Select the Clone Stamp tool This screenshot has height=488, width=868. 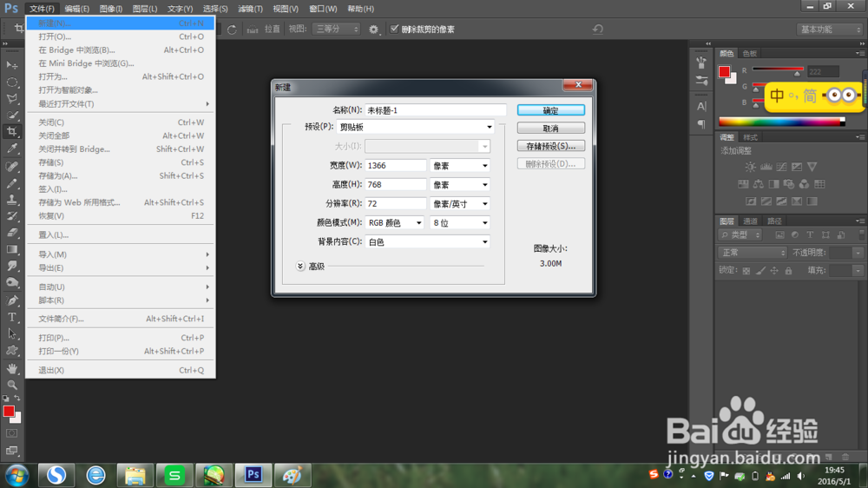tap(11, 200)
